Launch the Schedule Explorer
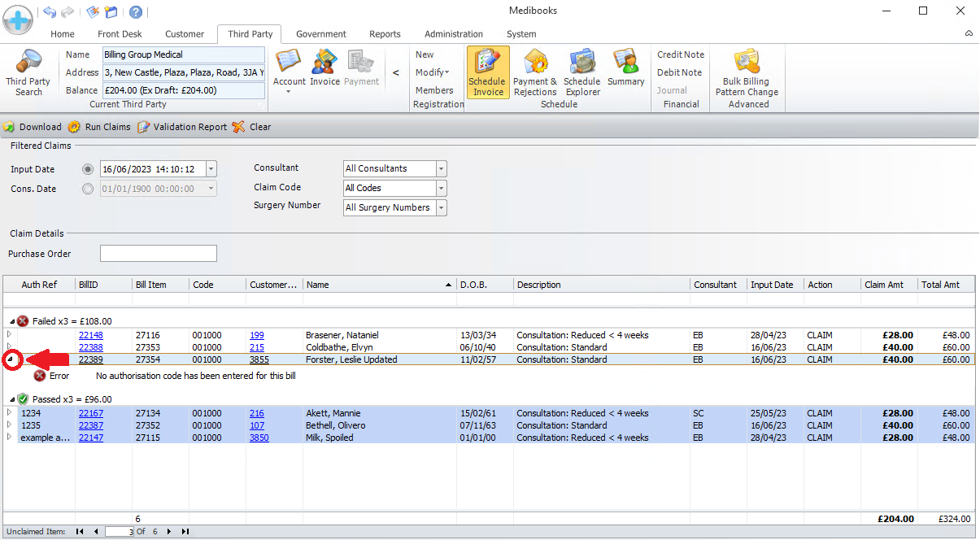Image resolution: width=980 pixels, height=540 pixels. (x=581, y=72)
